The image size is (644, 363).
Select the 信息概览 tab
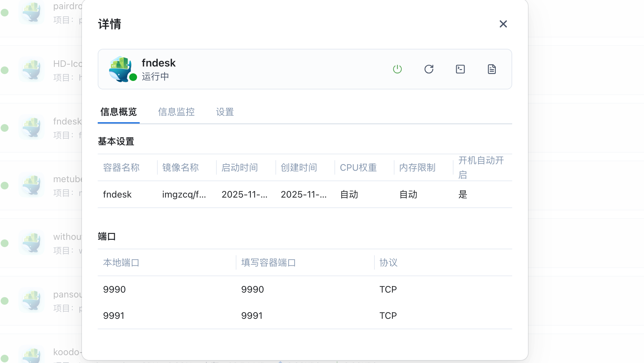[118, 112]
